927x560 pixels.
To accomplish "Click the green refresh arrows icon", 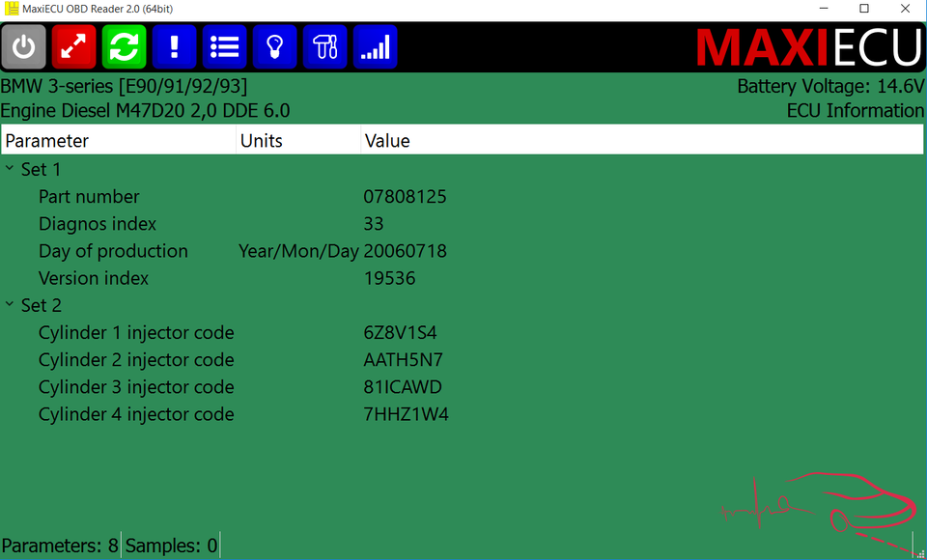I will pyautogui.click(x=125, y=46).
